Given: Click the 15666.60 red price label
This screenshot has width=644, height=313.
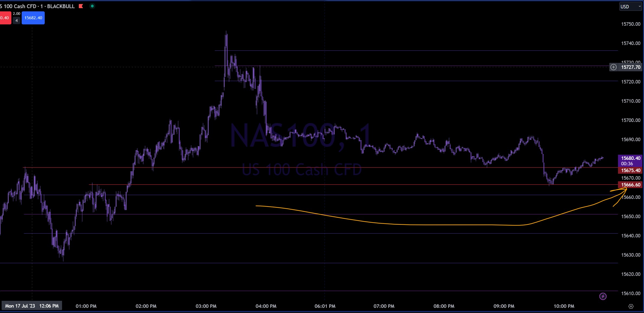Looking at the screenshot, I should point(630,185).
